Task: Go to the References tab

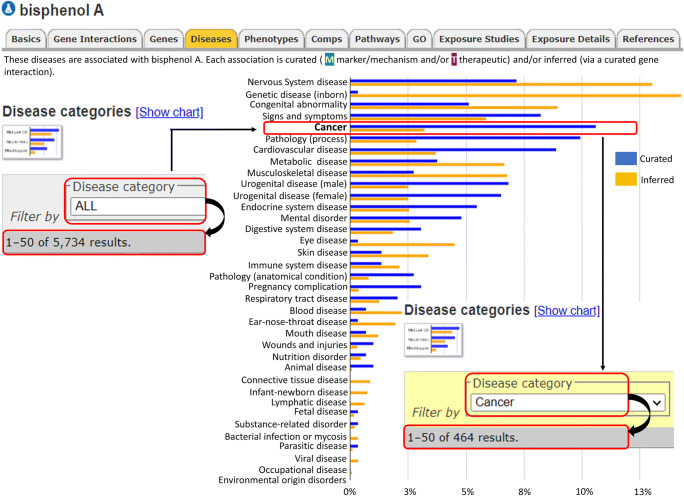Action: pyautogui.click(x=648, y=39)
